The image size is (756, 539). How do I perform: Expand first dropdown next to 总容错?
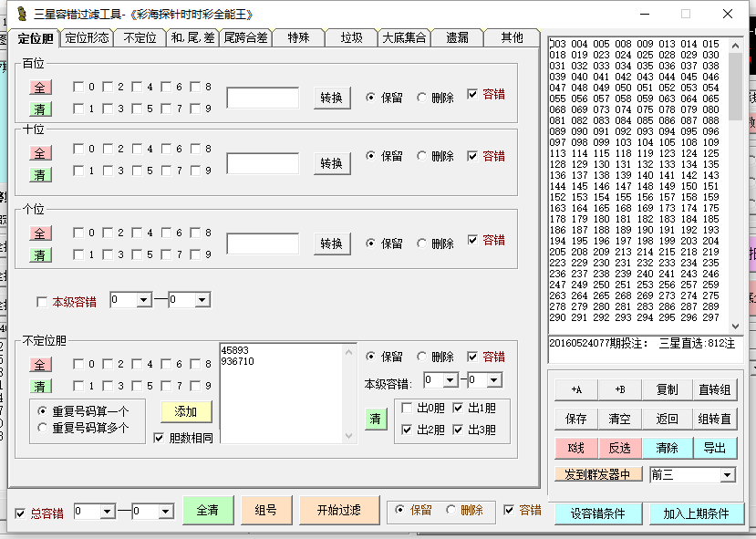[x=108, y=512]
